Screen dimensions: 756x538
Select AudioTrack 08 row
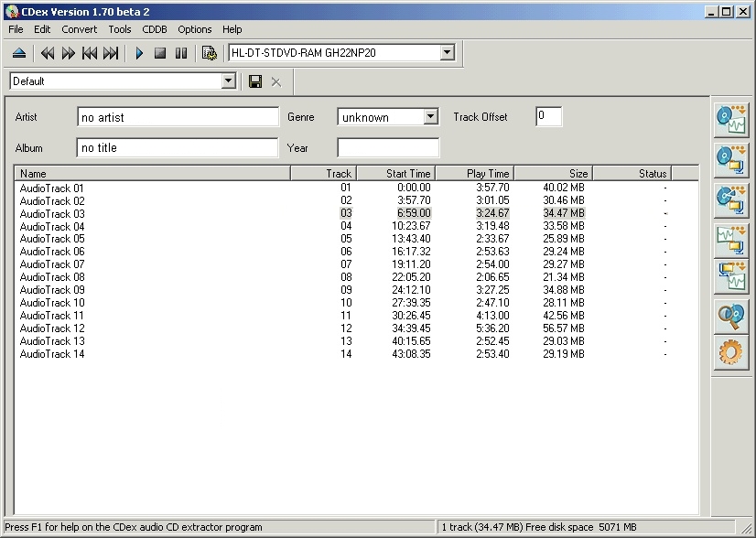[356, 277]
